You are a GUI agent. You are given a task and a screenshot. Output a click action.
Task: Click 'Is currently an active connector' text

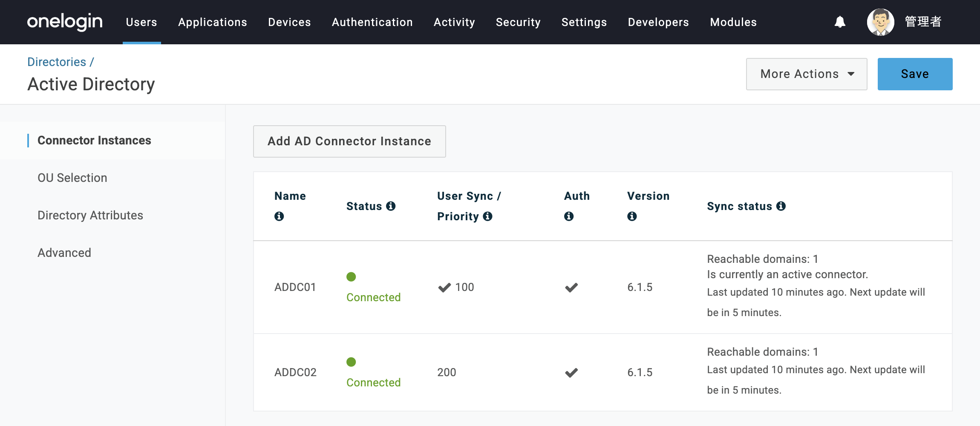(x=787, y=275)
